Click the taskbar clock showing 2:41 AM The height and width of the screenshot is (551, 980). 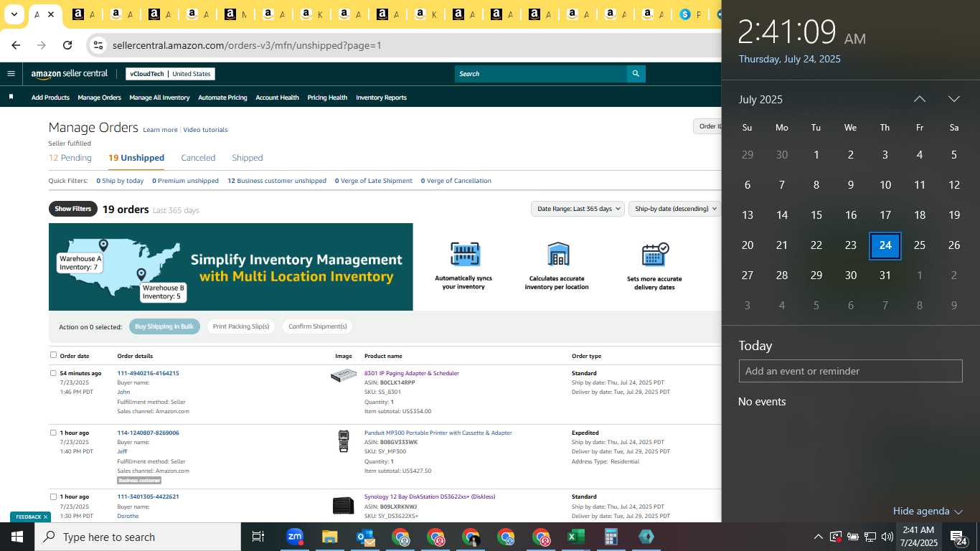tap(918, 537)
